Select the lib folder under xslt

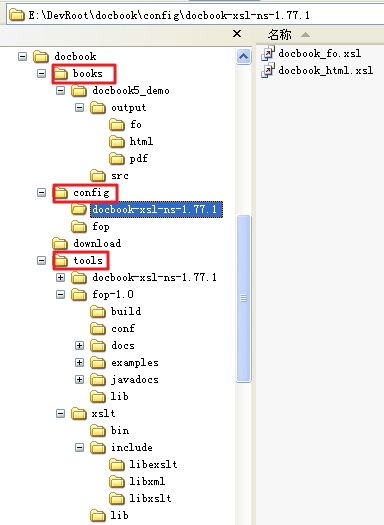coord(120,516)
